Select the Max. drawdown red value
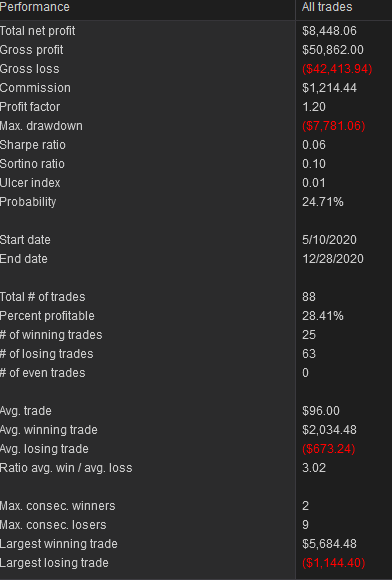Image resolution: width=392 pixels, height=580 pixels. (x=334, y=126)
